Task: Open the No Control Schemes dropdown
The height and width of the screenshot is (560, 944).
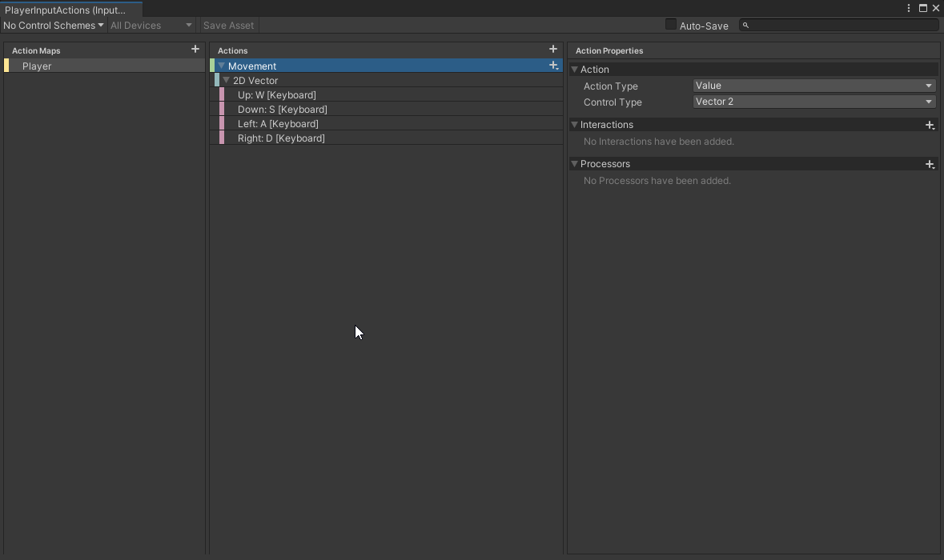Action: tap(53, 26)
